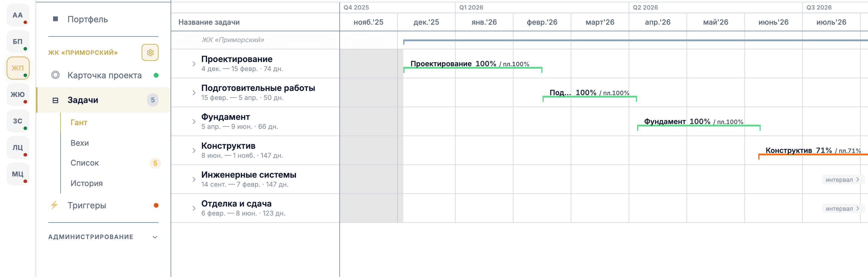Expand the Фундамент task row

tap(194, 122)
